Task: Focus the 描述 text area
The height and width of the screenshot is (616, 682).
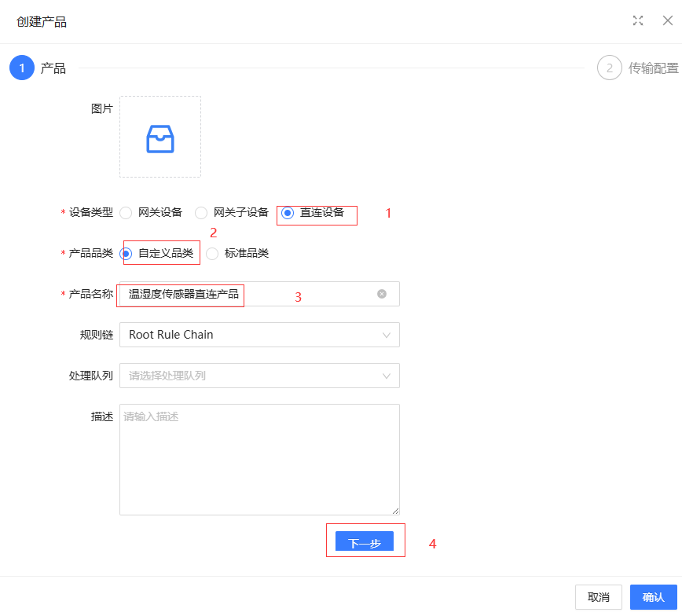Action: tap(259, 460)
